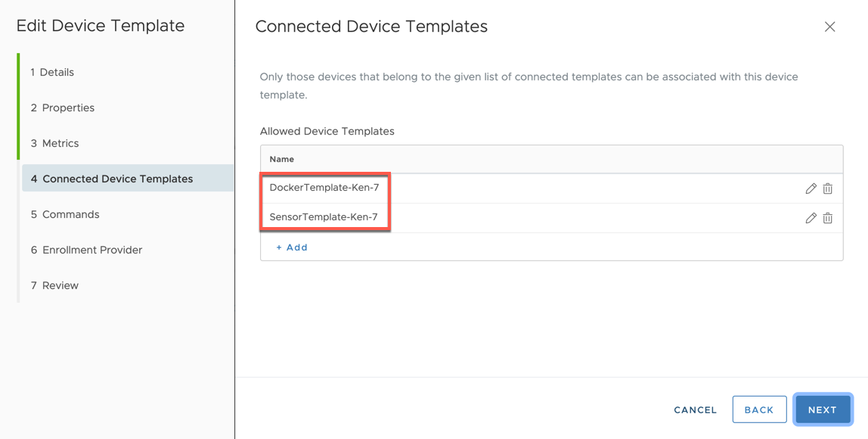The height and width of the screenshot is (439, 868).
Task: Edit the SensorTemplate-Ken-7 row
Action: pos(811,218)
